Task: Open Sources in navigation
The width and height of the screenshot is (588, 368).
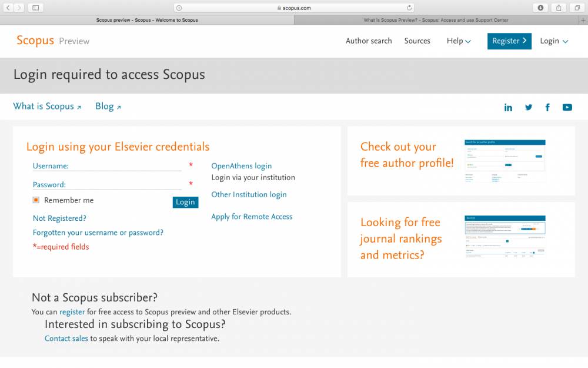Action: click(417, 41)
